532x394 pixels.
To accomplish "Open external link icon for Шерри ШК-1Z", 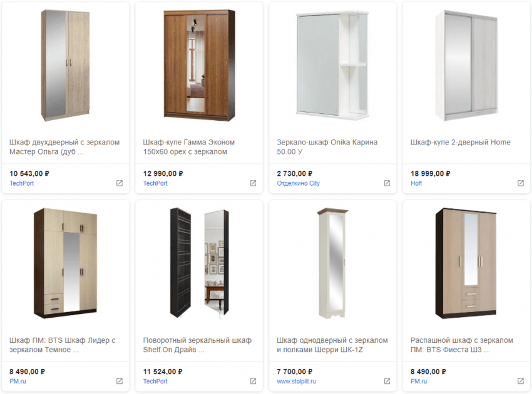I will [x=387, y=381].
